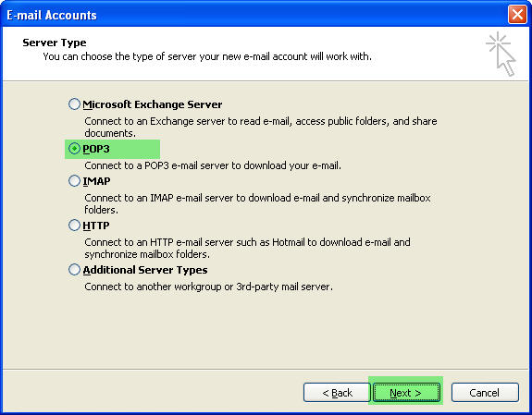Click the Additional Server Types label
Viewport: 532px width, 415px height.
coord(145,270)
